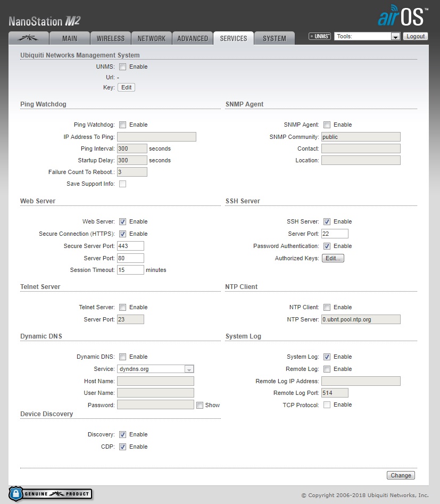This screenshot has width=440, height=504.
Task: Click the Web Server section heading
Action: coord(38,201)
